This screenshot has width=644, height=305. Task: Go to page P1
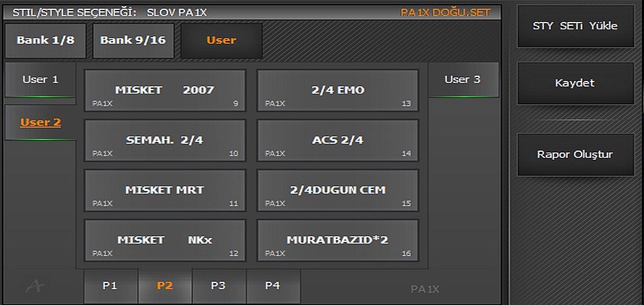coord(110,286)
